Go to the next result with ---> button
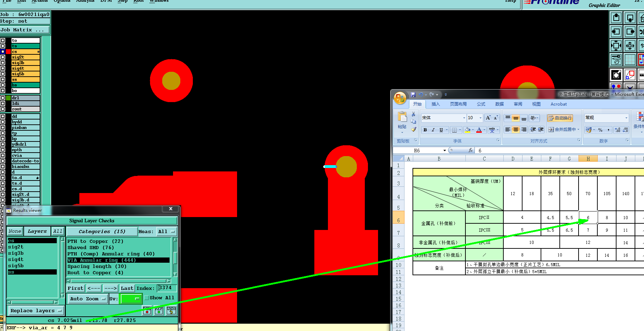 coord(110,288)
